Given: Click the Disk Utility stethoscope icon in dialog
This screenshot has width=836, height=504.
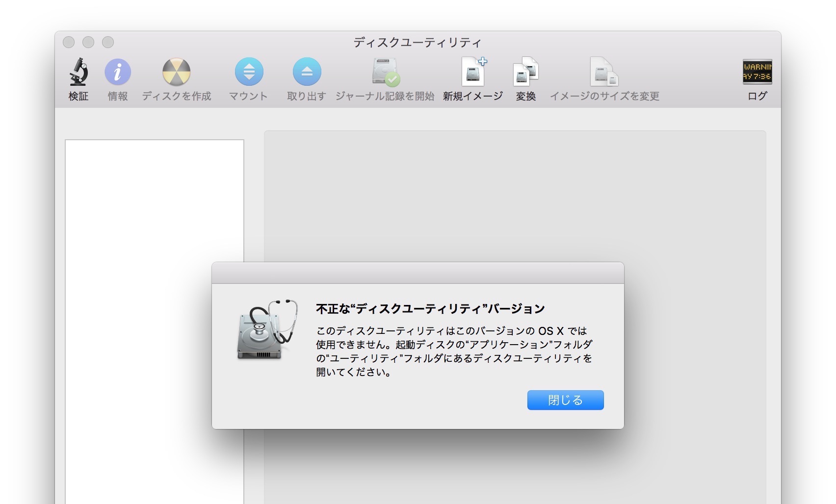Looking at the screenshot, I should click(267, 330).
